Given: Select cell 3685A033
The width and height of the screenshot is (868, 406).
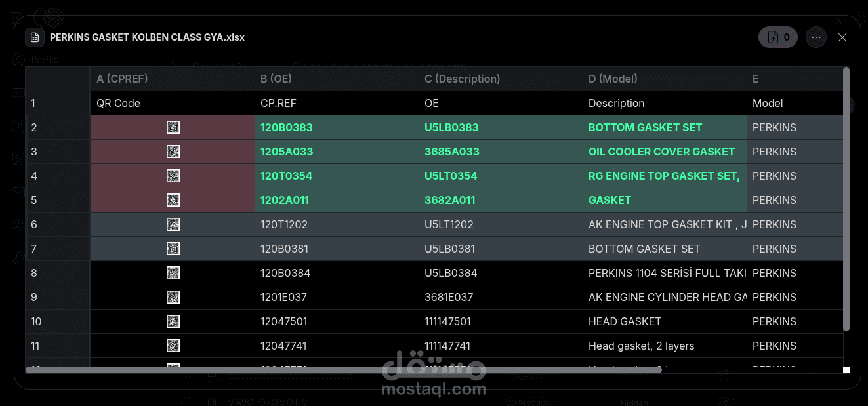Looking at the screenshot, I should [x=501, y=152].
